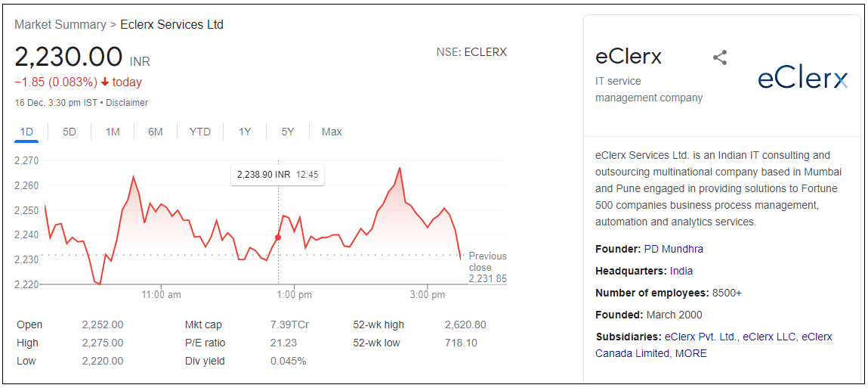Open the Disclaimer link
Screen dimensions: 868x388
(127, 103)
